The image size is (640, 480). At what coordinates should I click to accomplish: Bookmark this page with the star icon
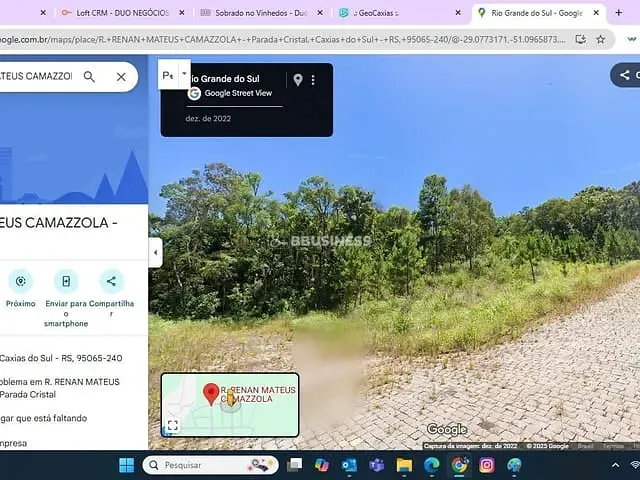click(600, 39)
